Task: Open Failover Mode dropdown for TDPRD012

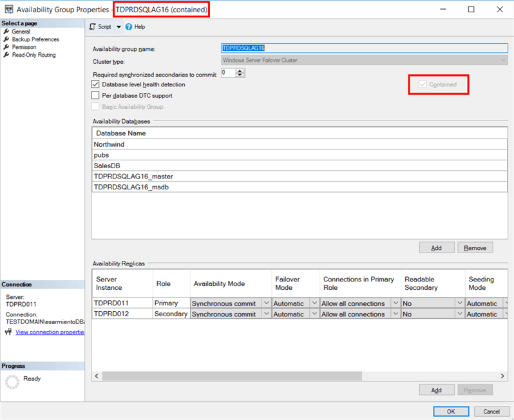Action: [x=314, y=314]
